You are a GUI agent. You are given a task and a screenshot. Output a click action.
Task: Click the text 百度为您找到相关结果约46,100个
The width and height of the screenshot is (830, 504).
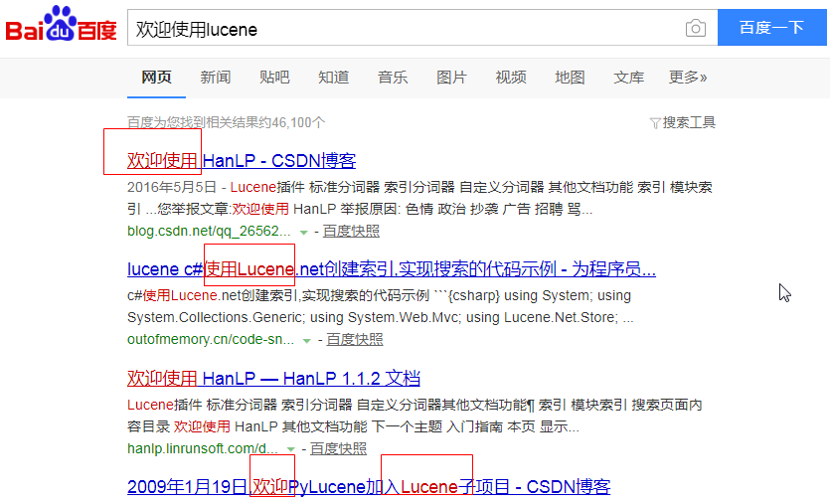click(226, 123)
